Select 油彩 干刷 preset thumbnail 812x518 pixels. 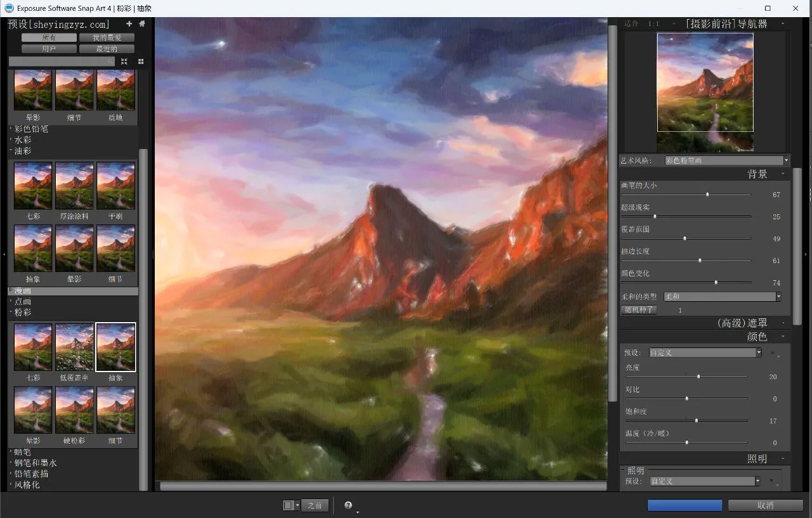point(115,185)
